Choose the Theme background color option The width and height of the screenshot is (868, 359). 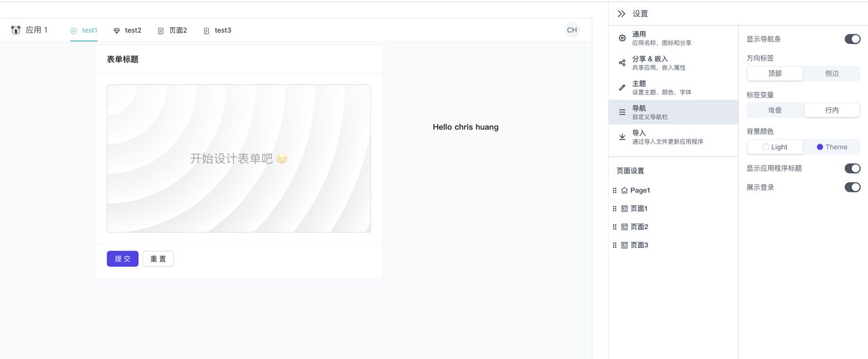click(x=832, y=147)
